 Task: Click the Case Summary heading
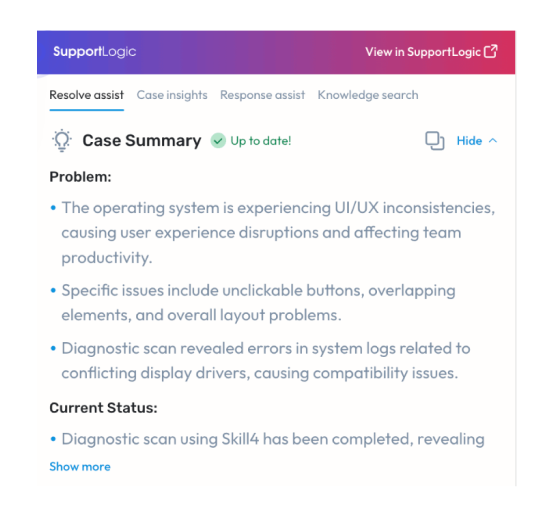[142, 141]
